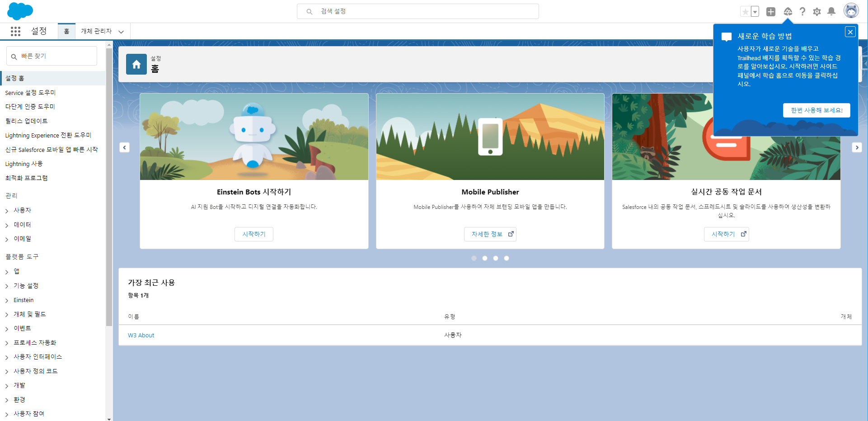Open the global actions plus icon
868x421 pixels.
point(771,12)
